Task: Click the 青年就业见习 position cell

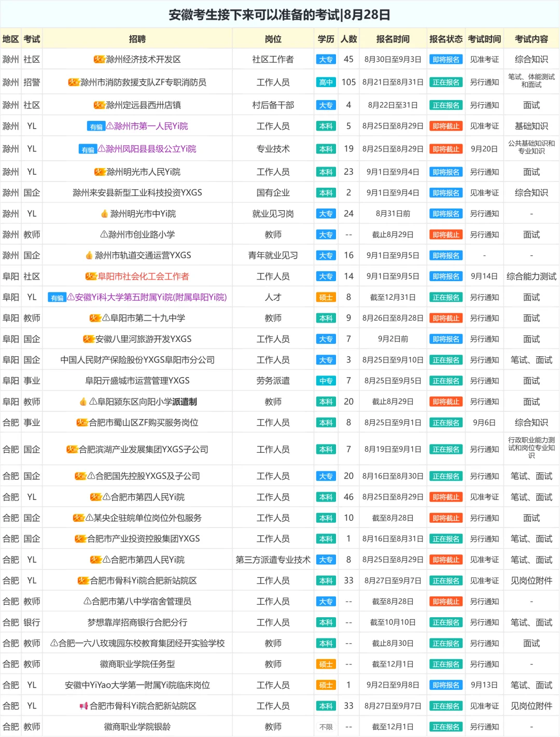Action: tap(273, 255)
